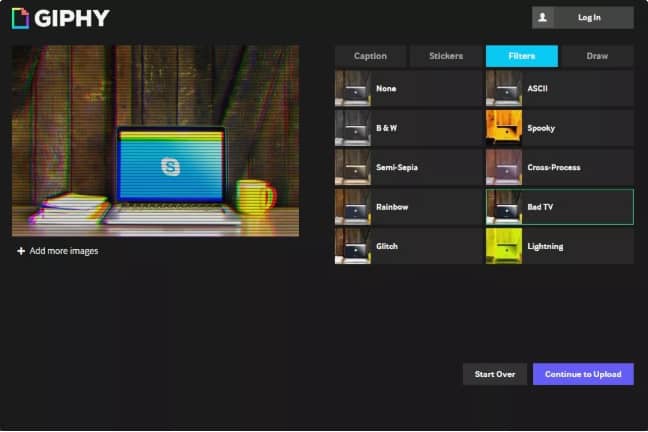Apply the B & W filter thumbnail

[353, 128]
